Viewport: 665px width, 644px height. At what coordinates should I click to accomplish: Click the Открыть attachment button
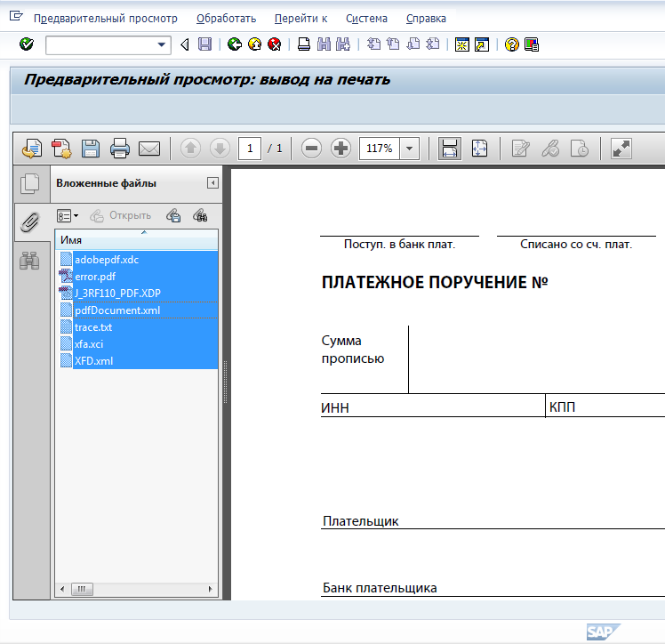click(x=121, y=215)
